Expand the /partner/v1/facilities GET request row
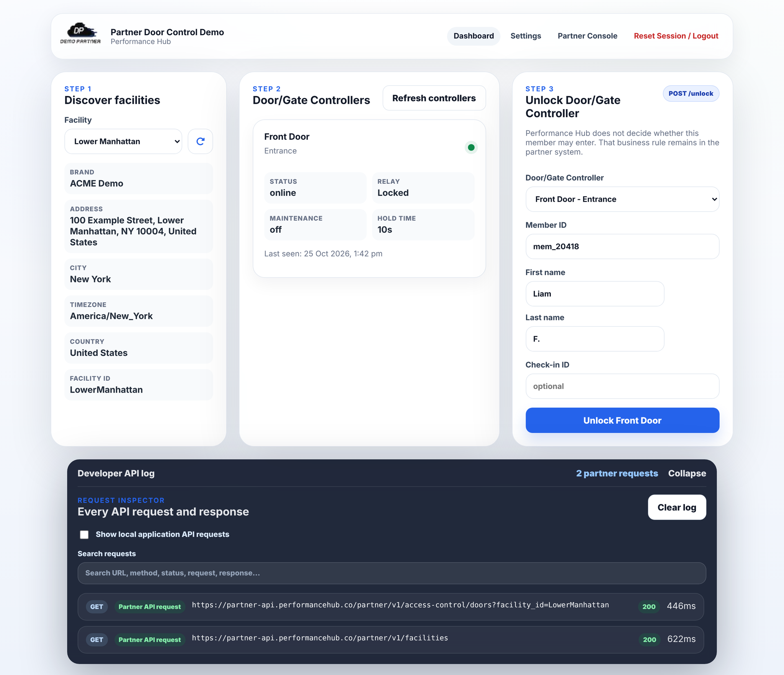The width and height of the screenshot is (784, 675). [x=390, y=639]
